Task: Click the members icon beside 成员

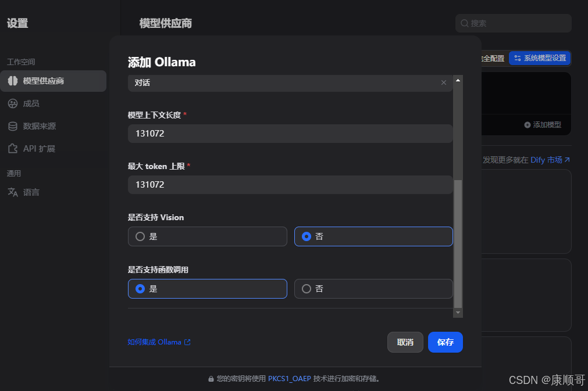Action: click(x=13, y=104)
